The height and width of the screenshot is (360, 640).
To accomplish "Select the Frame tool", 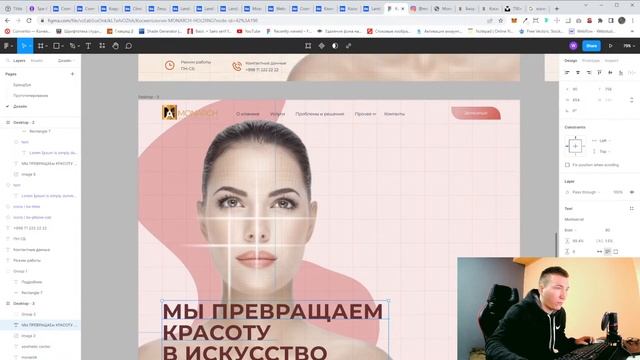I will coord(42,46).
